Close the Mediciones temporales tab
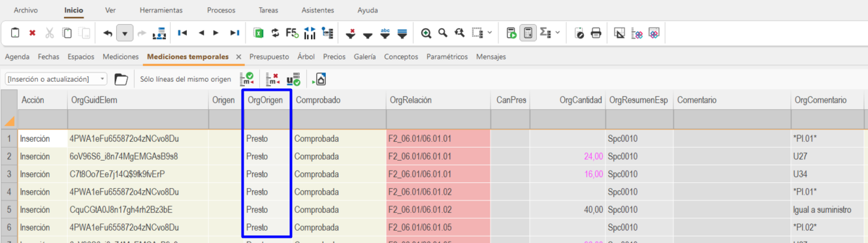The height and width of the screenshot is (243, 868). coord(238,57)
